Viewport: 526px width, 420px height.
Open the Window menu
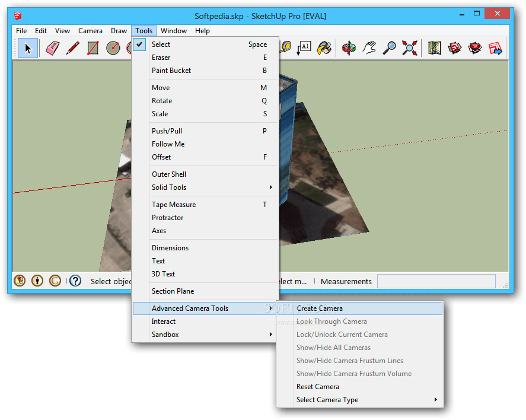(173, 30)
